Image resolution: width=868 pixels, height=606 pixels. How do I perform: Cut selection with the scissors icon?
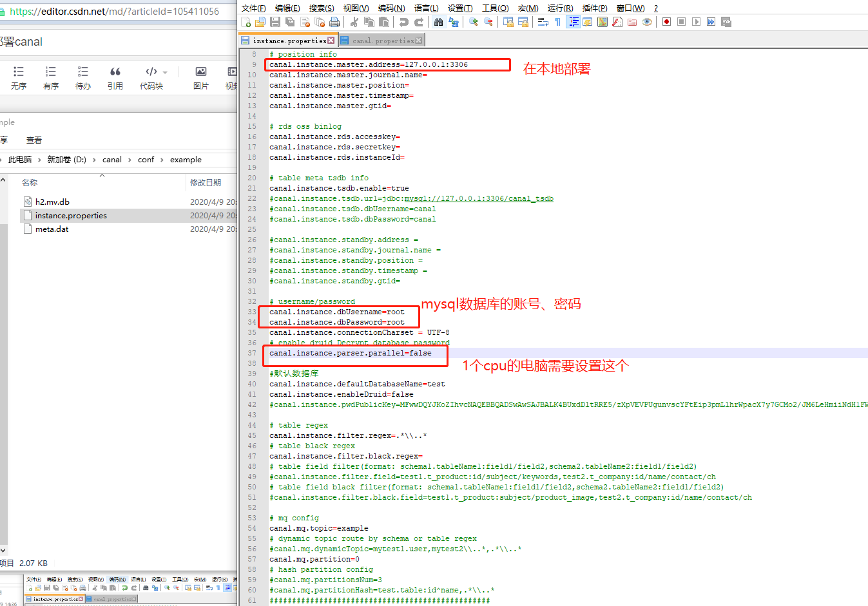pyautogui.click(x=354, y=22)
